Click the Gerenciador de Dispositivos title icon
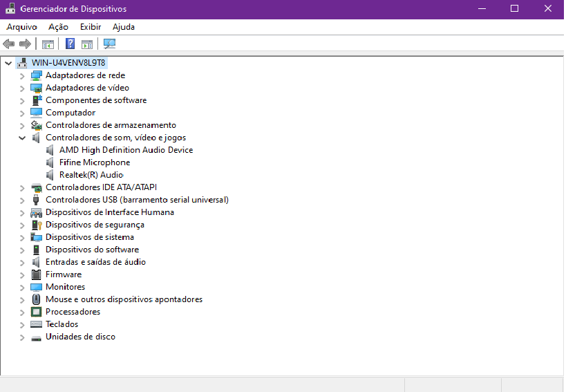The image size is (566, 392). 10,9
